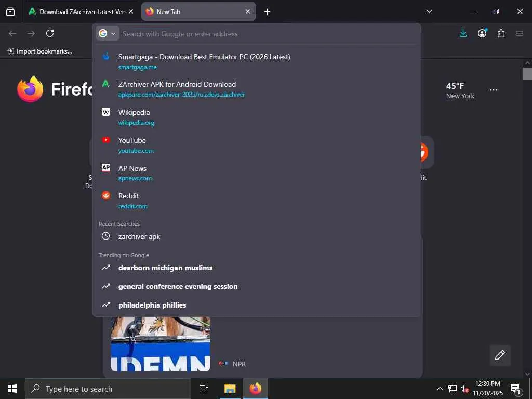532x399 pixels.
Task: Go forward with the forward arrow
Action: (31, 33)
